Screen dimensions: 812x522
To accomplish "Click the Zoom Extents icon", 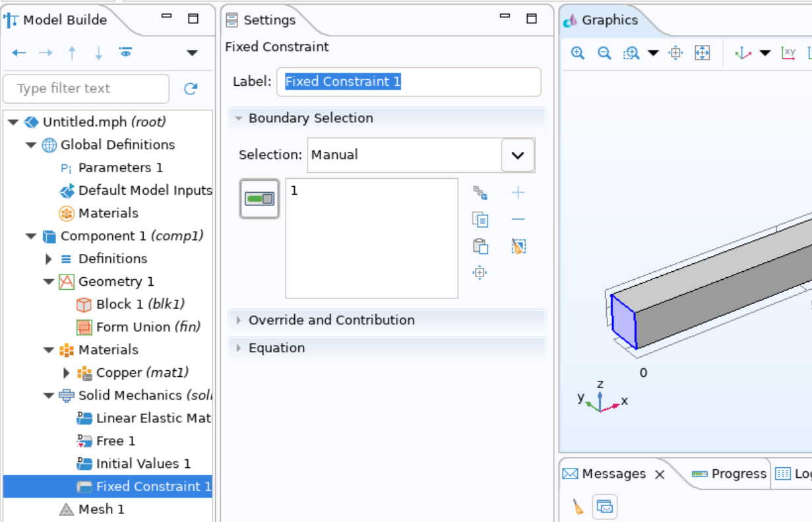I will coord(701,53).
